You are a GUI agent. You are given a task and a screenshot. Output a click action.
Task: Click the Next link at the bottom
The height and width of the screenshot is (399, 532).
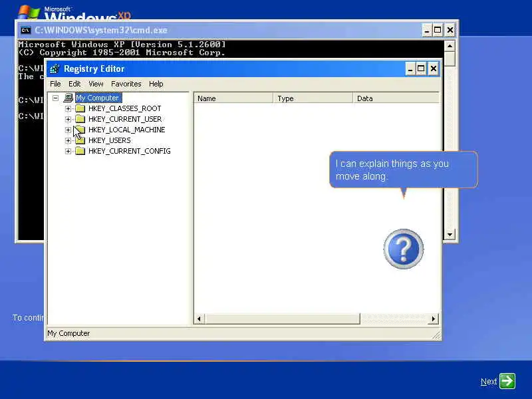tap(489, 382)
